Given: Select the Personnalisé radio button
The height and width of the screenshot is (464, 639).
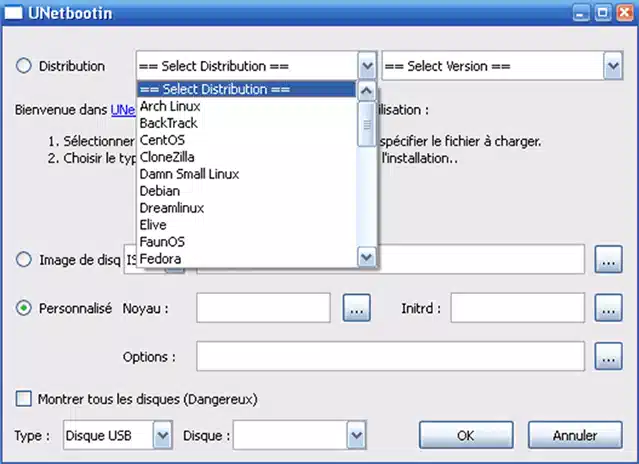Looking at the screenshot, I should 24,308.
